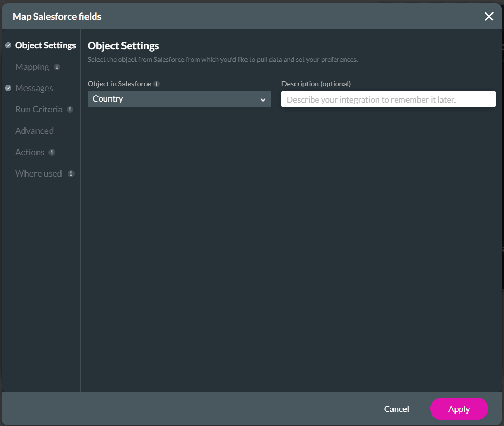Click the Description optional text field
This screenshot has width=504, height=426.
pyautogui.click(x=388, y=99)
